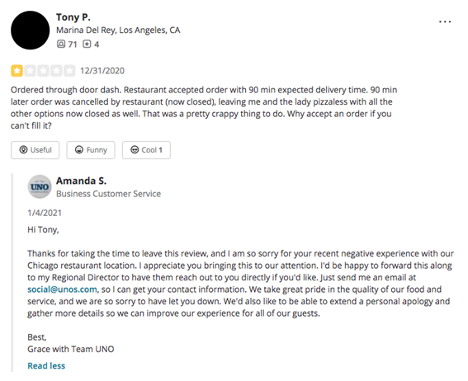
Task: Click the sunglasses icon on Cool button
Action: click(x=135, y=150)
